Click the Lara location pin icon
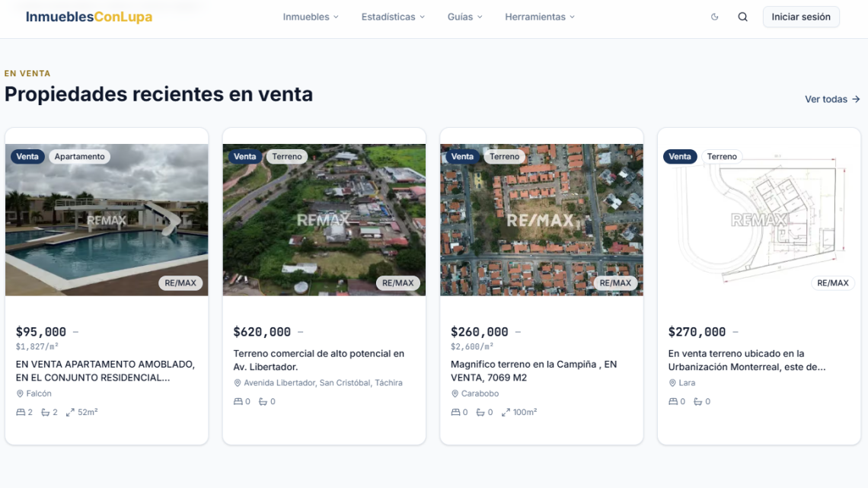Viewport: 868px width, 488px height. [672, 383]
